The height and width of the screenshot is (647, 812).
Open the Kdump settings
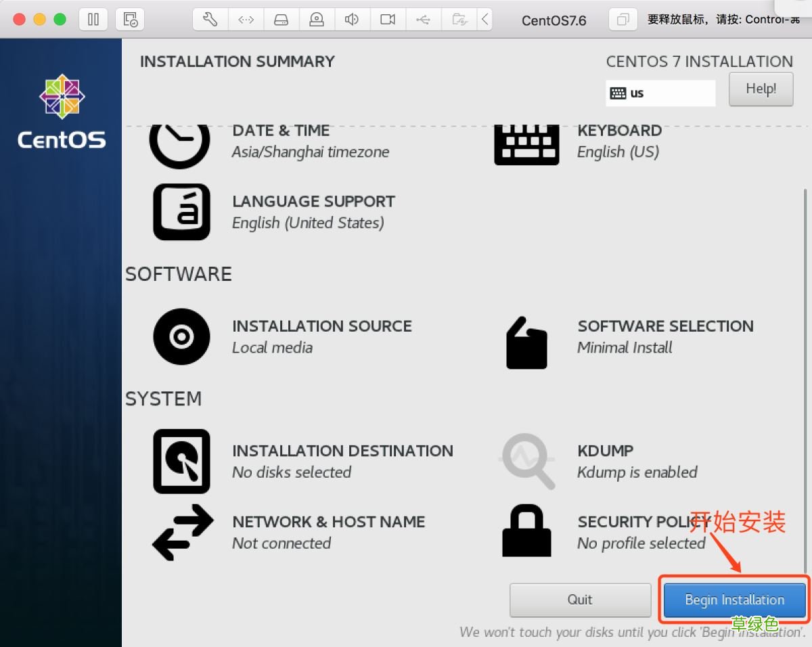pyautogui.click(x=526, y=461)
